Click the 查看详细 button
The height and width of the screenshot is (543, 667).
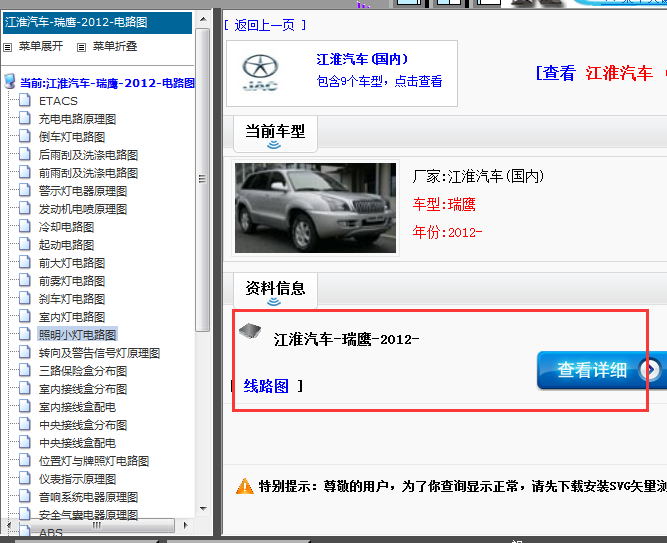click(601, 370)
